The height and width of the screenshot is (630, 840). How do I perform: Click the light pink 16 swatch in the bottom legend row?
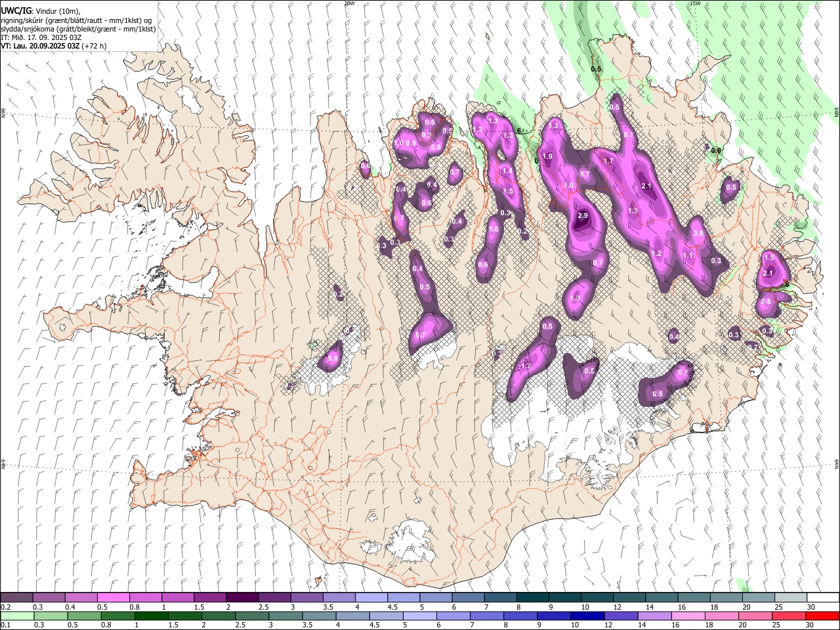pos(688,616)
